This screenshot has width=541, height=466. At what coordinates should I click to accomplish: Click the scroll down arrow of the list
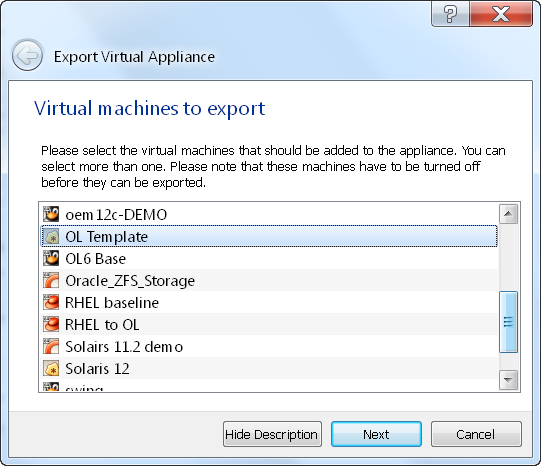coord(508,380)
